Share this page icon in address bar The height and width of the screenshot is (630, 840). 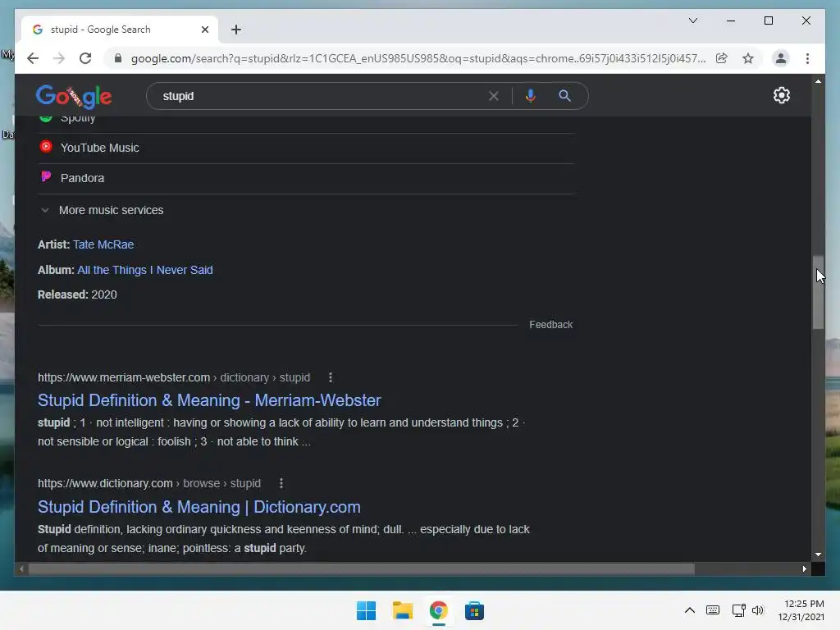click(x=722, y=58)
